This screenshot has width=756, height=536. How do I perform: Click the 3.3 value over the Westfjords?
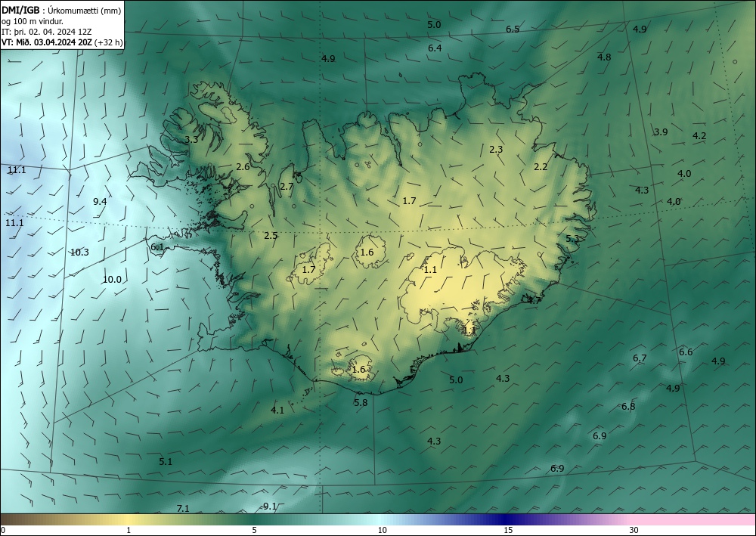point(191,140)
